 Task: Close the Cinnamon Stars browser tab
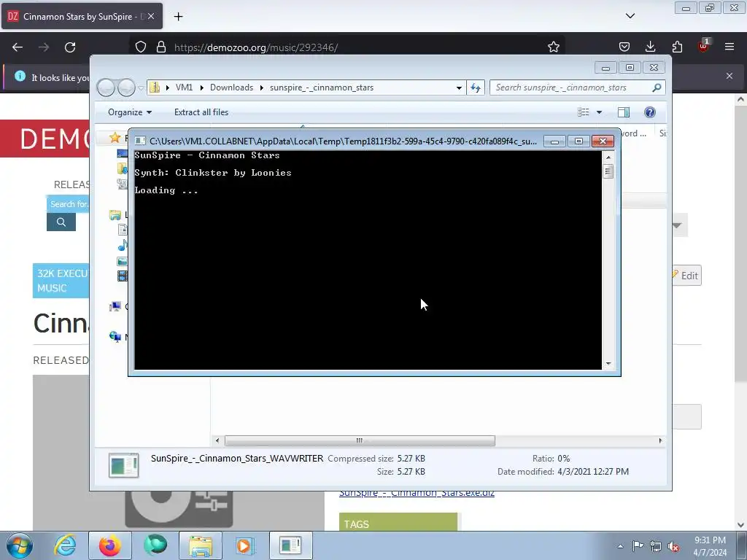pos(151,16)
